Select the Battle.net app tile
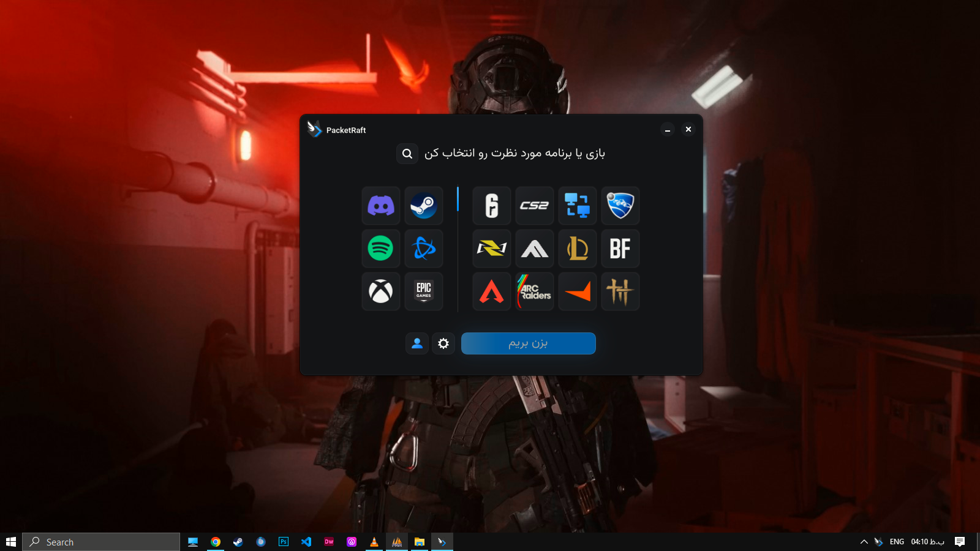The width and height of the screenshot is (980, 551). pos(424,249)
